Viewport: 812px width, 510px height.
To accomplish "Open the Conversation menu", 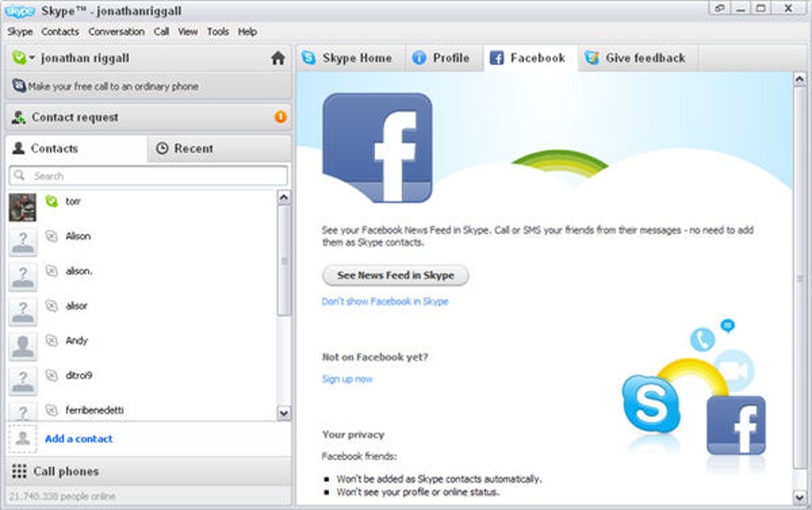I will coord(116,32).
